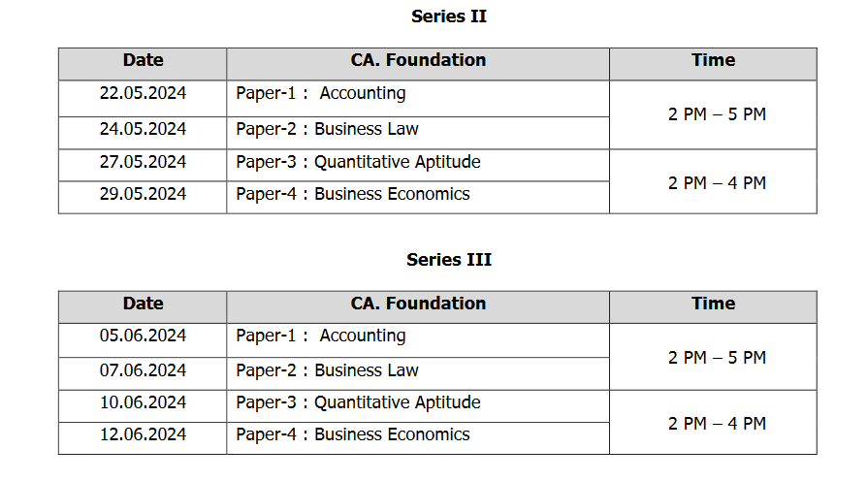Click the Time header in Series II table
The width and height of the screenshot is (868, 481).
pos(713,60)
